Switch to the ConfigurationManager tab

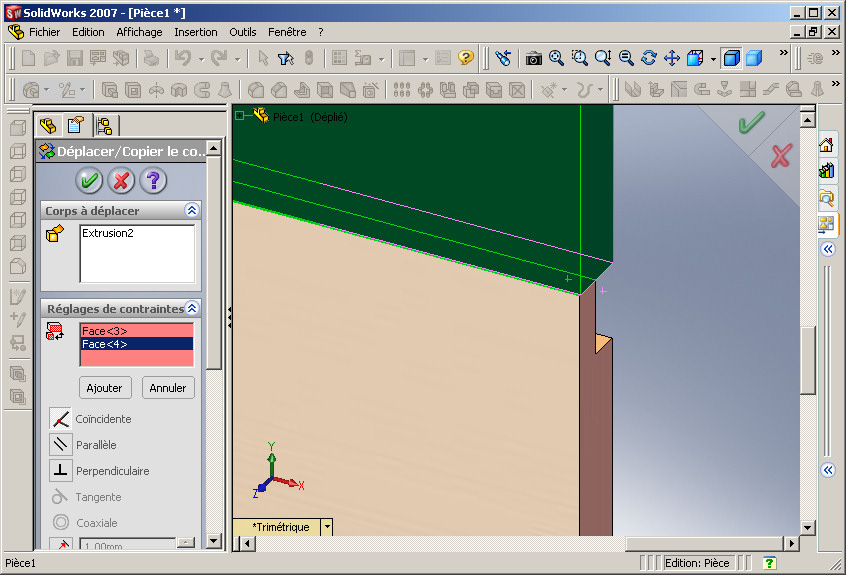click(104, 126)
